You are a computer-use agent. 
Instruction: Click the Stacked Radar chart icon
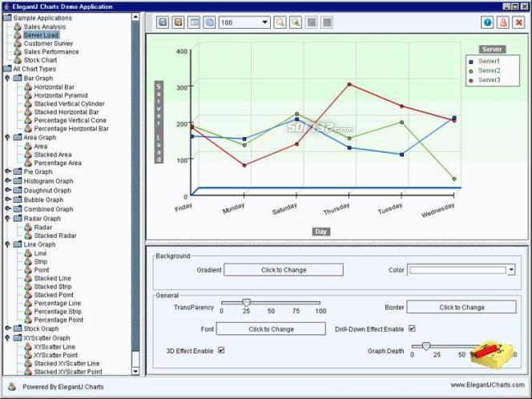coord(28,236)
